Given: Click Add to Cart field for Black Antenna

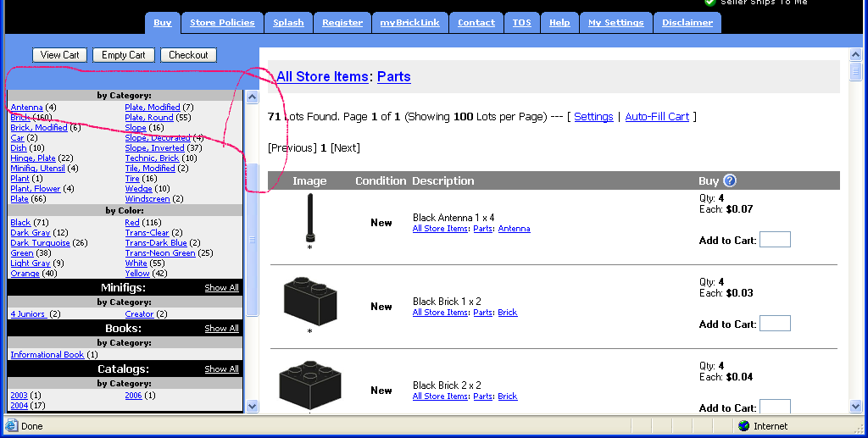Looking at the screenshot, I should click(x=775, y=240).
